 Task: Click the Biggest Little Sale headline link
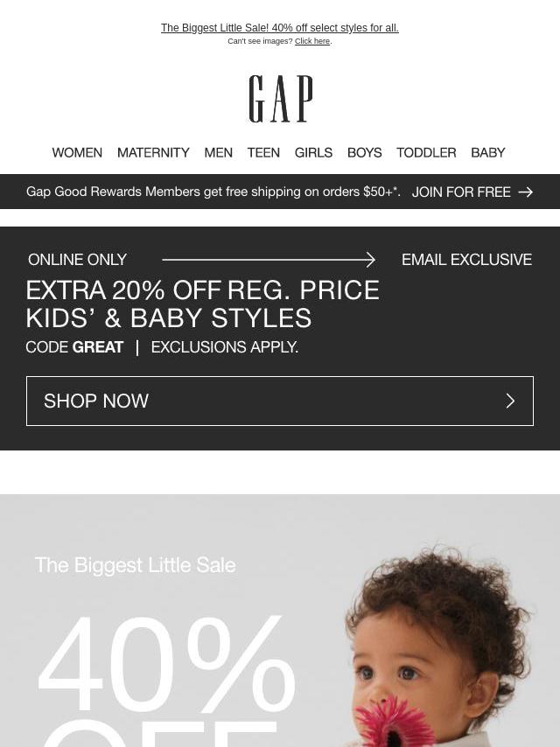coord(280,28)
